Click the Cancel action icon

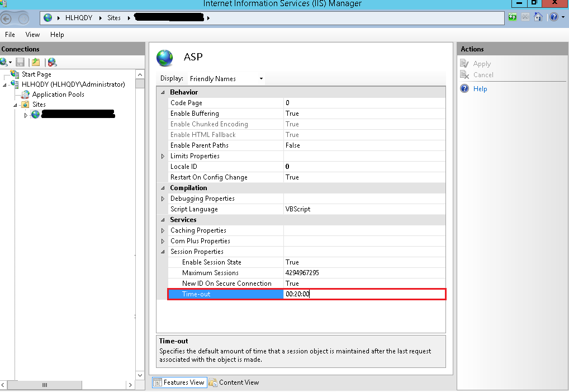(x=464, y=75)
